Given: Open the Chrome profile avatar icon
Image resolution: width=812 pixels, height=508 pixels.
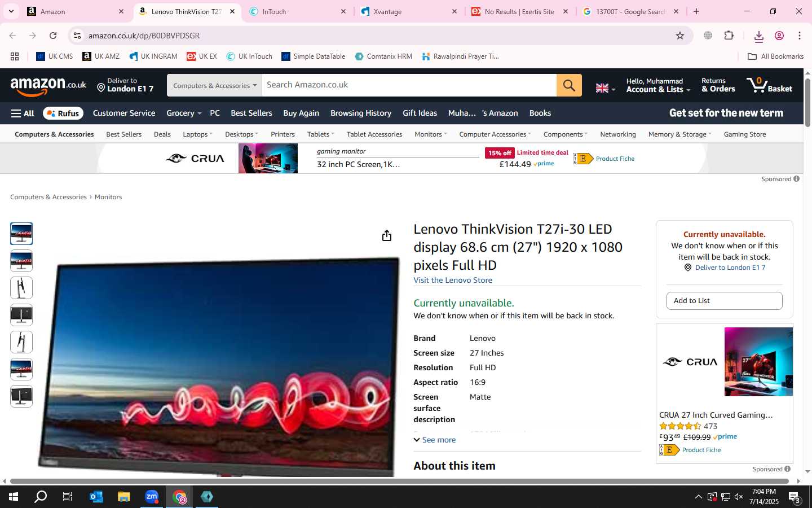Looking at the screenshot, I should point(779,36).
